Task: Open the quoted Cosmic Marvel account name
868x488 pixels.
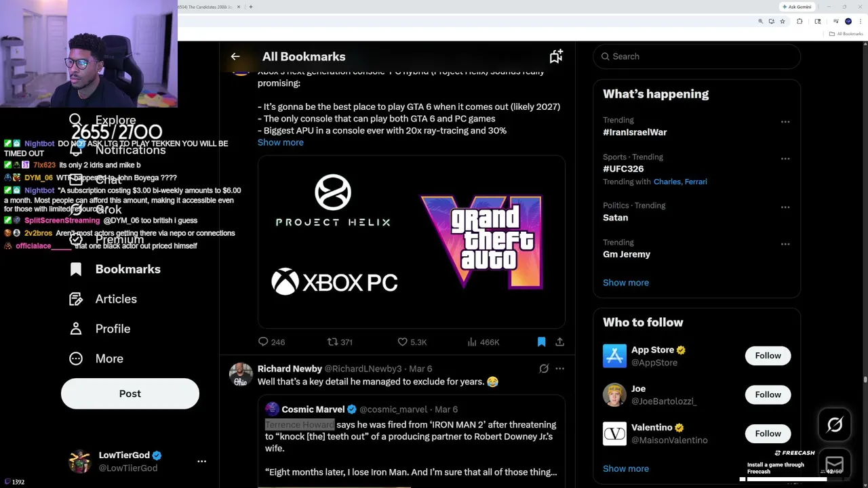Action: point(313,409)
